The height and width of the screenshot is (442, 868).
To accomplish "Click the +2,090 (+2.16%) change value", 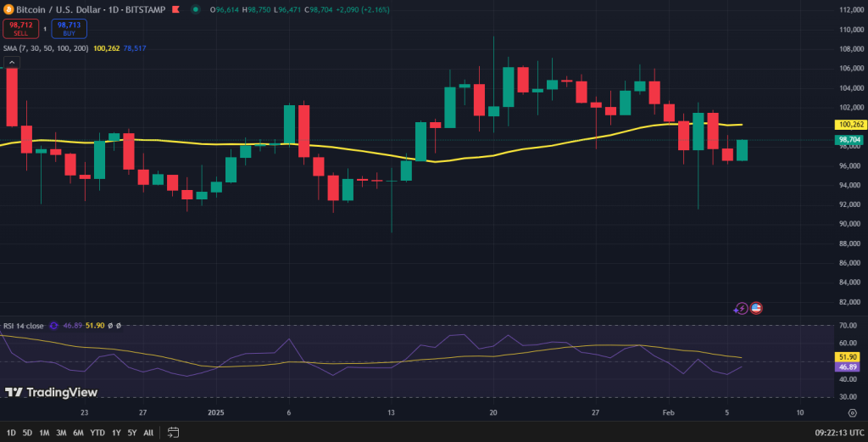I will (363, 9).
